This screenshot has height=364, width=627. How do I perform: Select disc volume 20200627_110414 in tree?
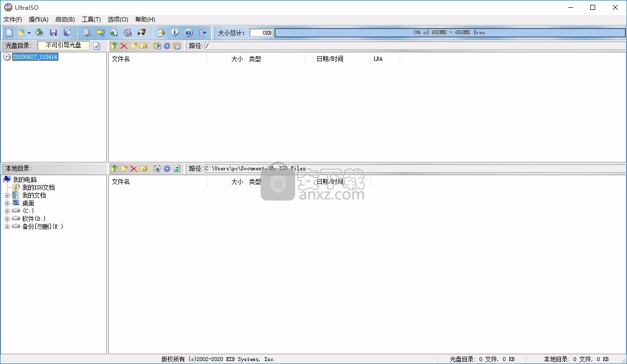pyautogui.click(x=35, y=57)
